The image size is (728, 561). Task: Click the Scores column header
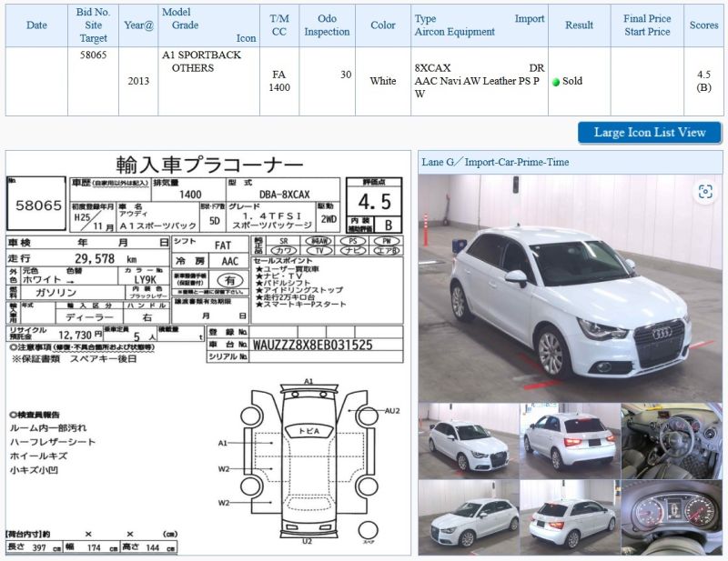(703, 25)
